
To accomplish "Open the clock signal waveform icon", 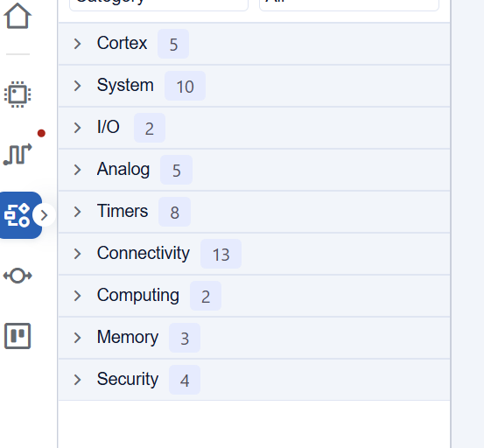I will [x=18, y=154].
